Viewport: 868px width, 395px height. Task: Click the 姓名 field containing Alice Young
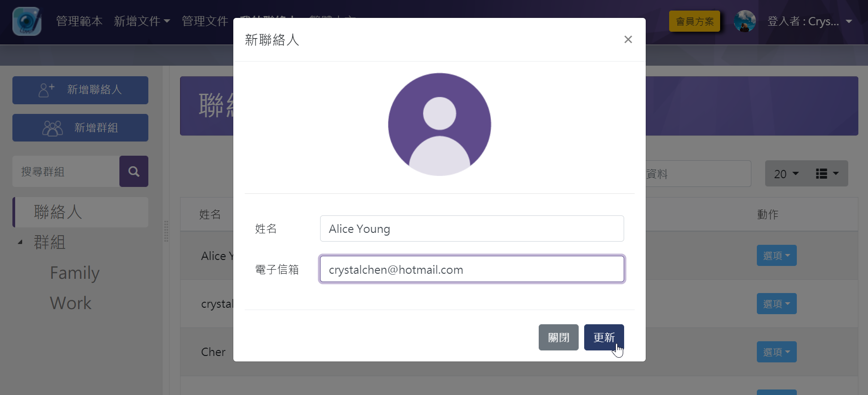pos(472,229)
